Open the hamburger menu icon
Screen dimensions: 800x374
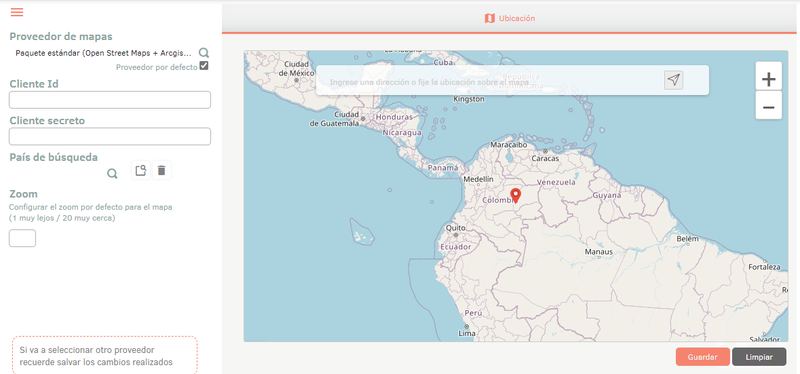pyautogui.click(x=17, y=12)
